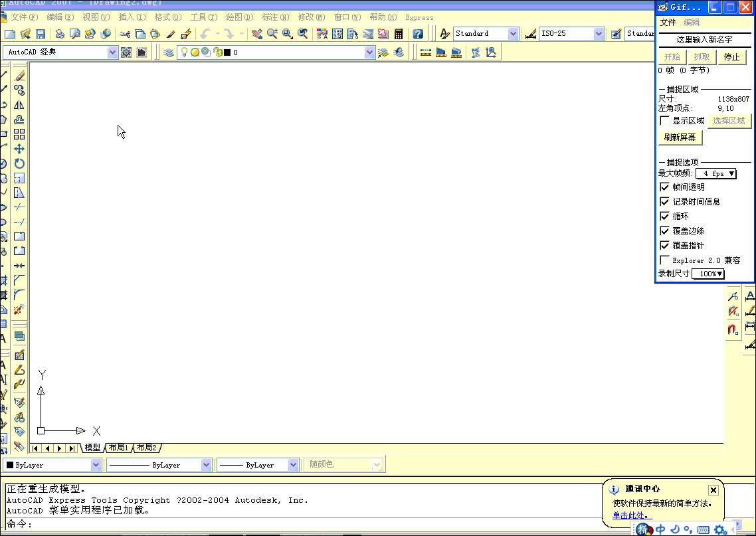Open the 文件(F) menu in AutoCAD
Screen dimensions: 756x536
click(24, 17)
